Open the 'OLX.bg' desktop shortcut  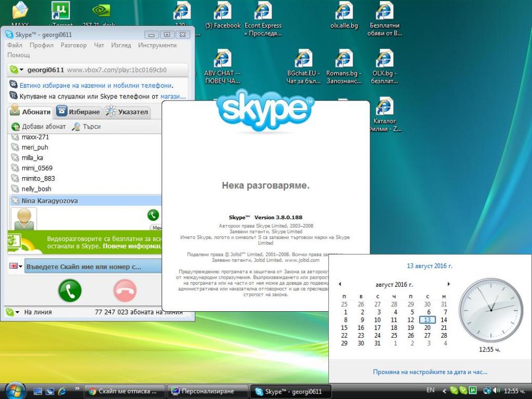[385, 66]
